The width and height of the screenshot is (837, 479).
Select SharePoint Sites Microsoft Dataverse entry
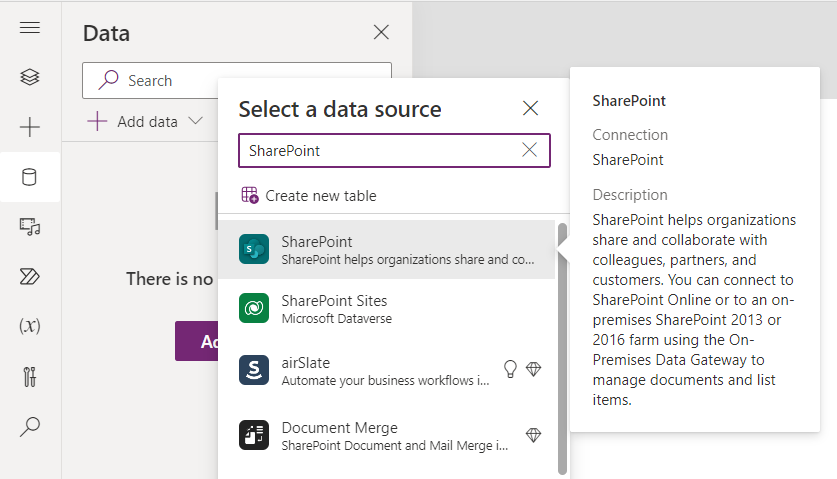point(386,309)
